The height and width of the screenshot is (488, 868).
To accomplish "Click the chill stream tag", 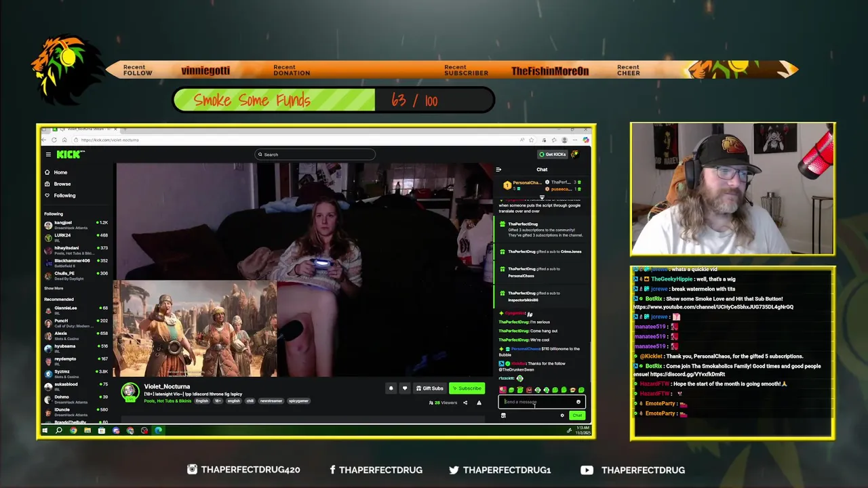I will pos(250,401).
